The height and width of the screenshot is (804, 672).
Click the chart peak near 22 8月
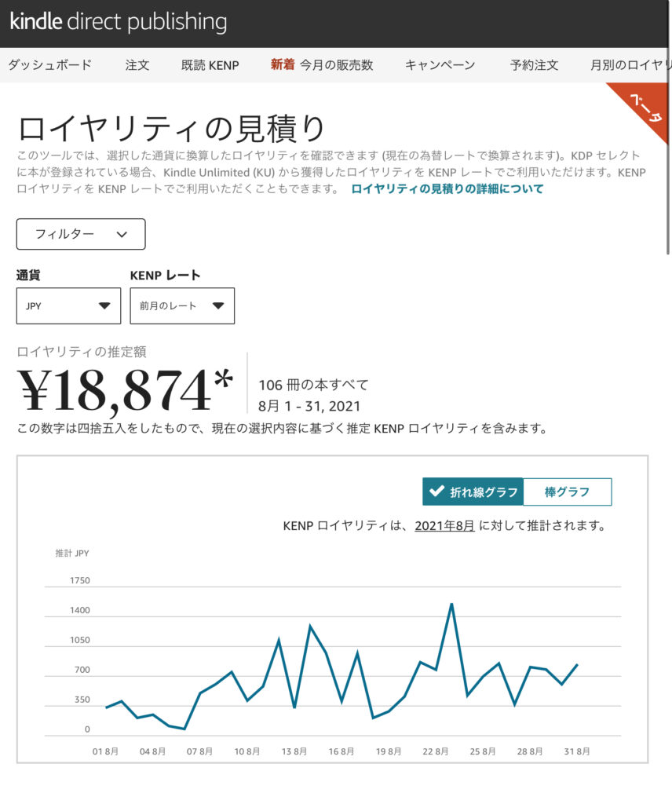coord(451,605)
